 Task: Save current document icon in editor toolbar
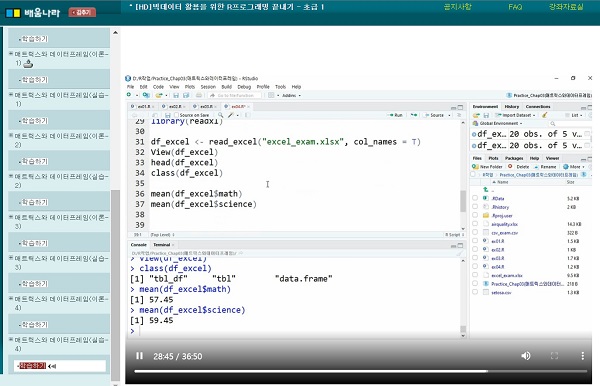[168, 115]
